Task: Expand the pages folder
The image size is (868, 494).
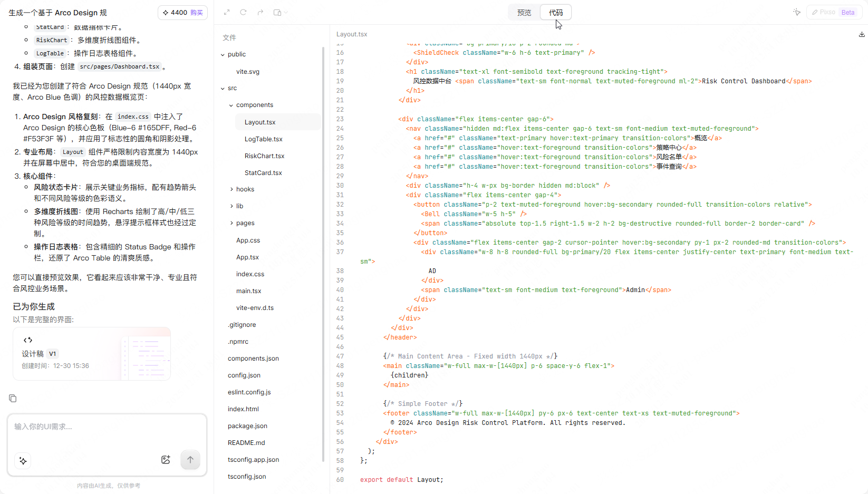Action: coord(231,223)
